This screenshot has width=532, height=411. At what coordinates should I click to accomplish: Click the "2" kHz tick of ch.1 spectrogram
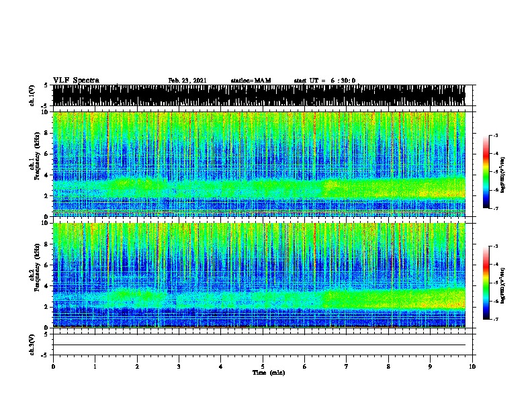click(x=47, y=195)
